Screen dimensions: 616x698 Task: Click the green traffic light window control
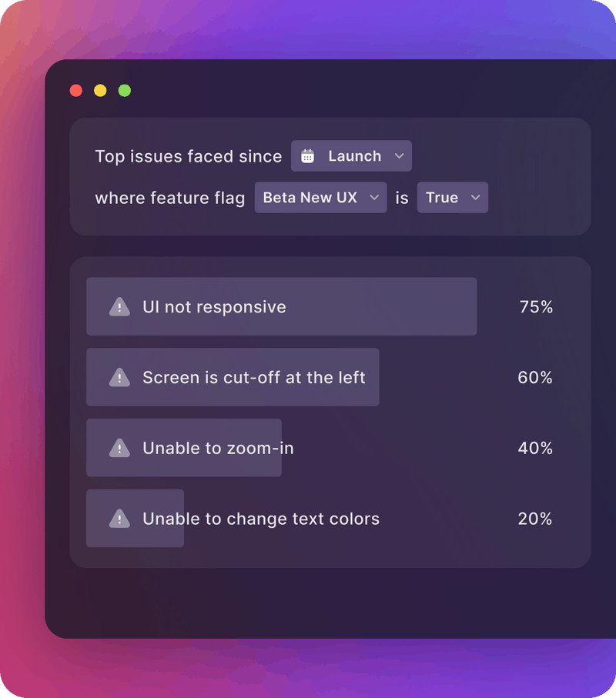point(122,90)
